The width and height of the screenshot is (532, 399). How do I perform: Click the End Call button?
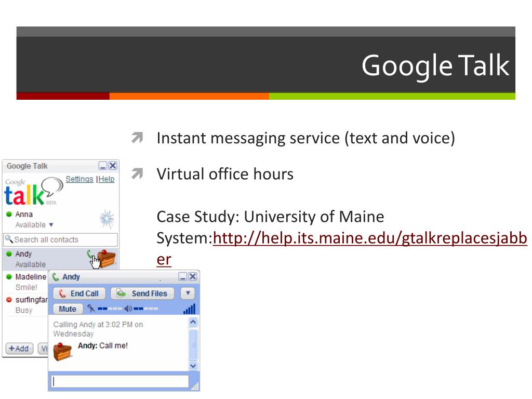pyautogui.click(x=79, y=294)
